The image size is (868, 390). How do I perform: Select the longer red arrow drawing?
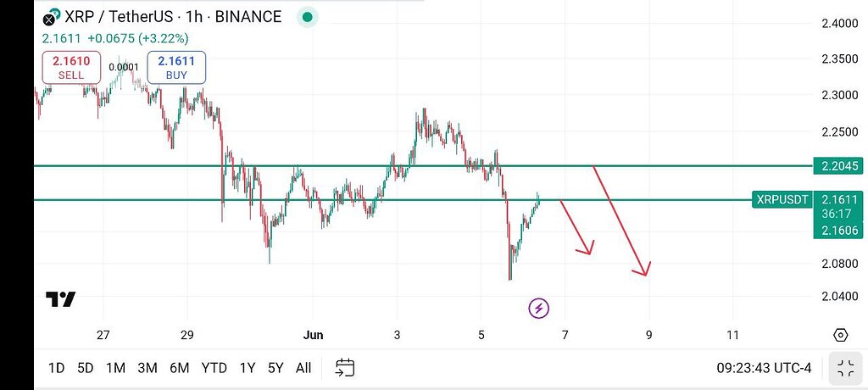point(620,220)
